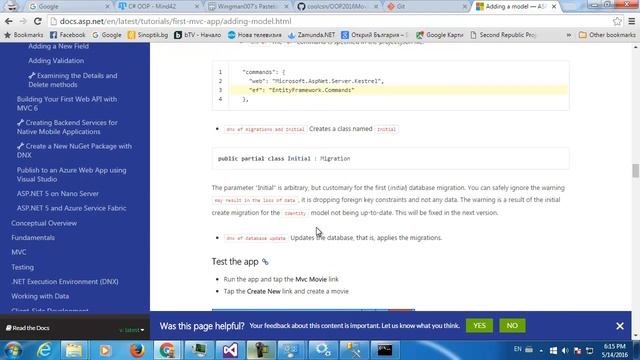Open Windows Start menu

[13, 350]
